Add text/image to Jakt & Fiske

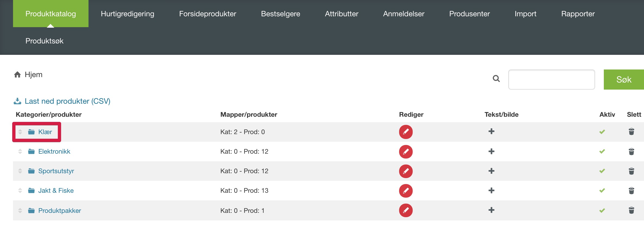[491, 191]
